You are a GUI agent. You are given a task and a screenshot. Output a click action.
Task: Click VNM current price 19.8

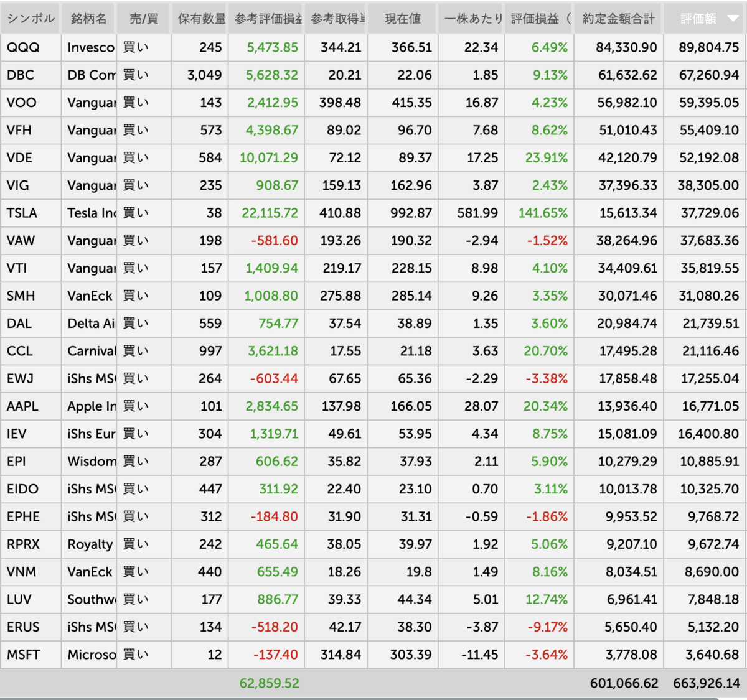click(x=419, y=572)
